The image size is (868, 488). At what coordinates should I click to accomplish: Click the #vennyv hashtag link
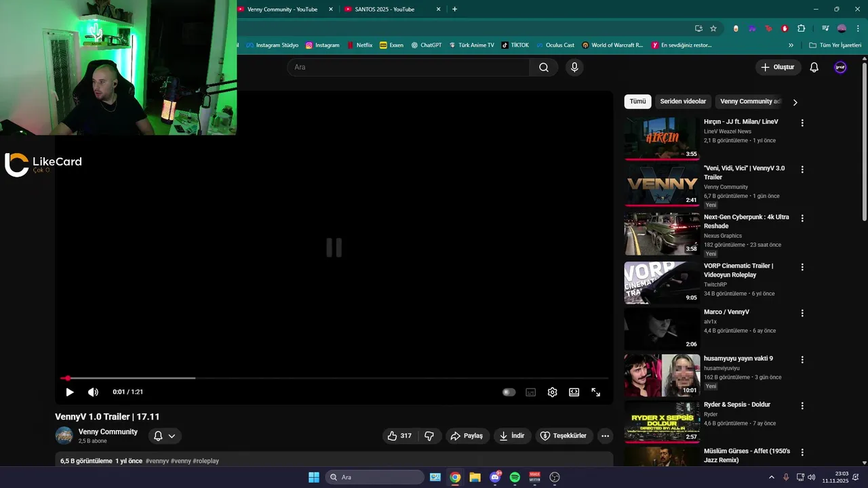(157, 461)
